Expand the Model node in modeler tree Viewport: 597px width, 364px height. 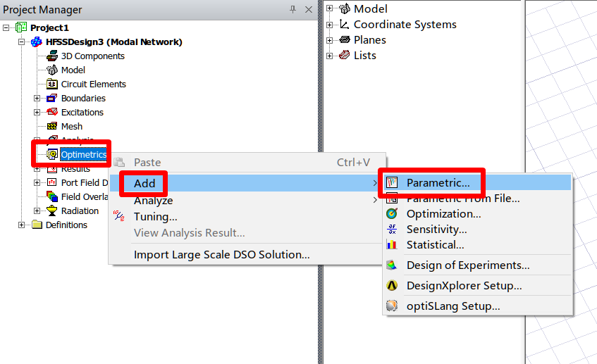330,8
